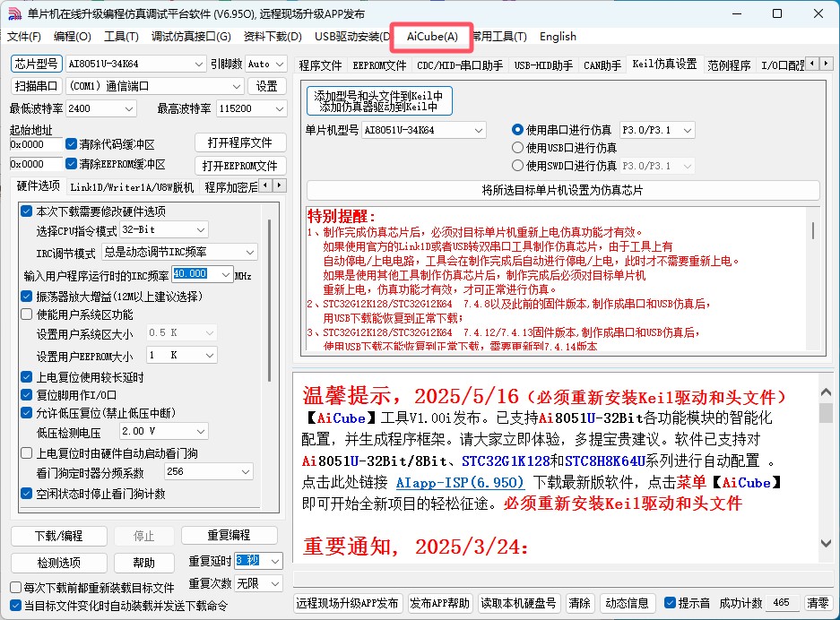This screenshot has width=840, height=620.
Task: Click the 打开EEPROM文件 button
Action: [240, 166]
